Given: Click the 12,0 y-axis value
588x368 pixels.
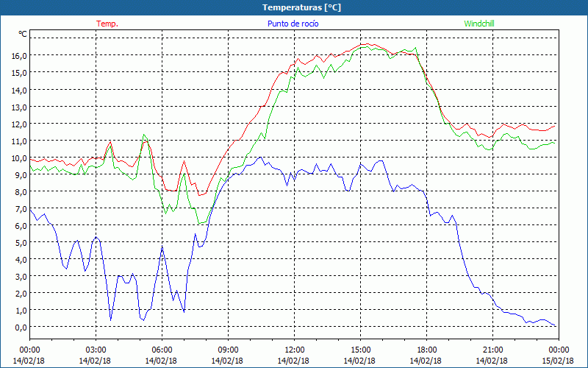Looking at the screenshot, I should [x=21, y=124].
